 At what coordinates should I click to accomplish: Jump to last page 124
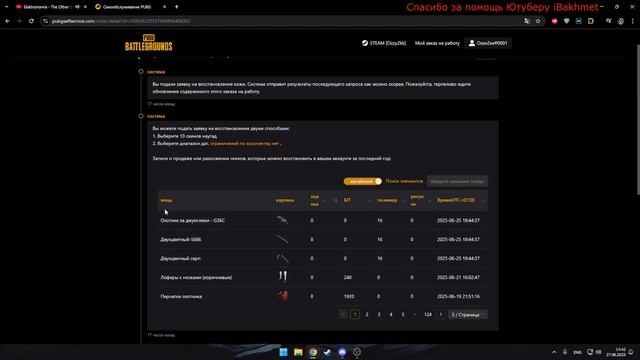click(x=427, y=314)
